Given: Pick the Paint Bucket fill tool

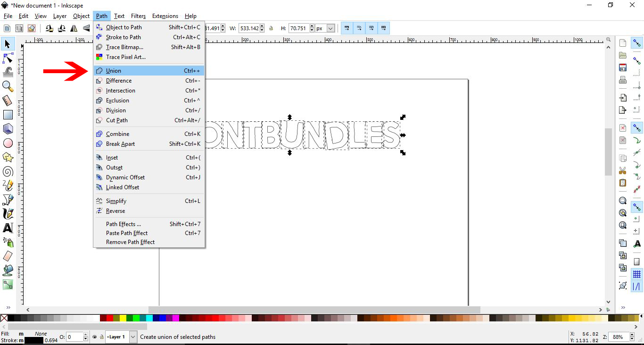Looking at the screenshot, I should coord(8,270).
